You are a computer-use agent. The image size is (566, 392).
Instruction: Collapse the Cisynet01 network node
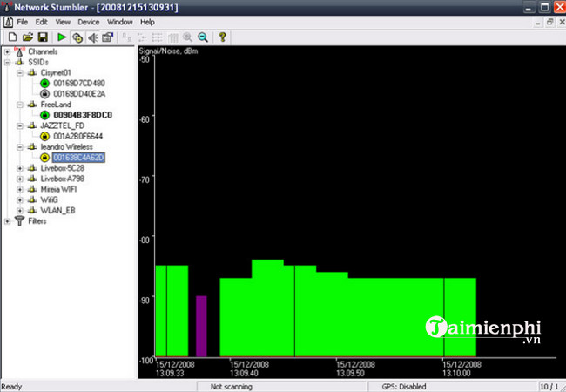click(x=19, y=73)
